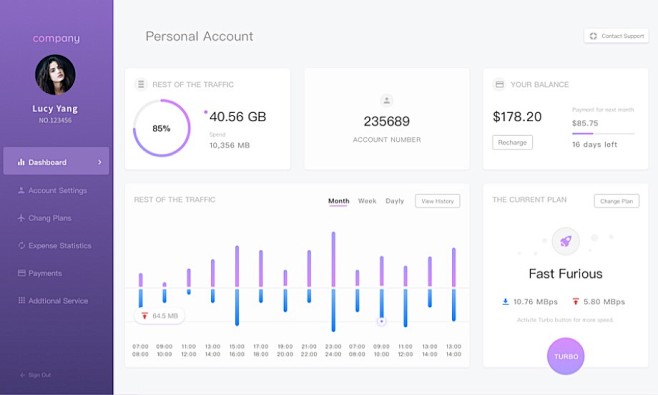Open Account Settings in sidebar

pyautogui.click(x=52, y=191)
